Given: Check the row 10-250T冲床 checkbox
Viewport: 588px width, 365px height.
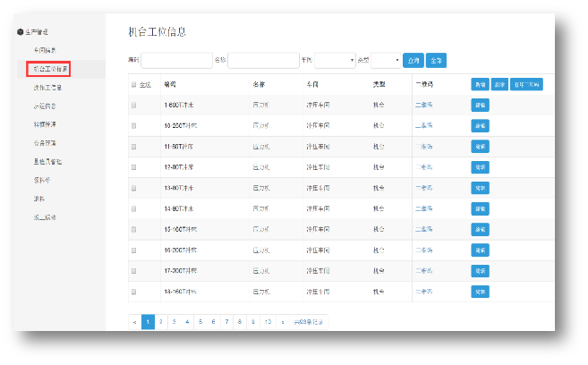Looking at the screenshot, I should click(133, 126).
